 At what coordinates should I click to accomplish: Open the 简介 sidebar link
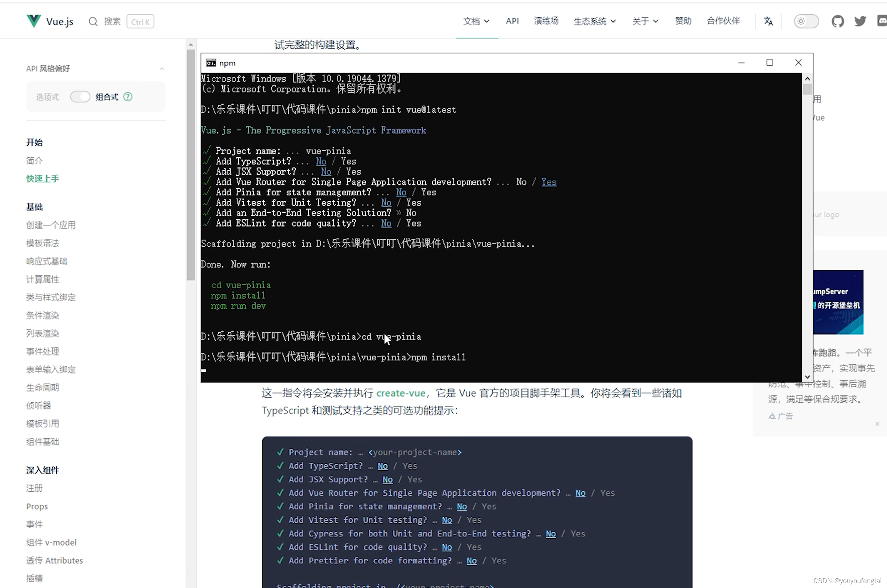(x=34, y=161)
